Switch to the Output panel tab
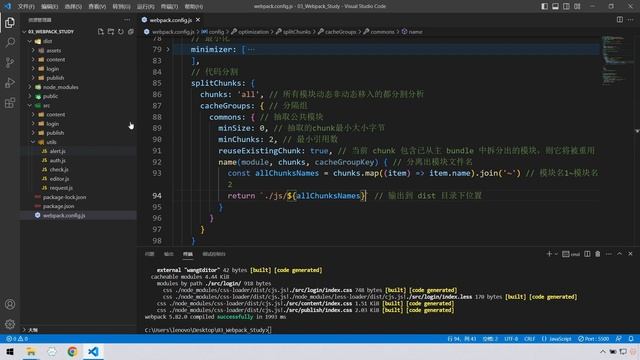This screenshot has width=640, height=360. click(169, 254)
